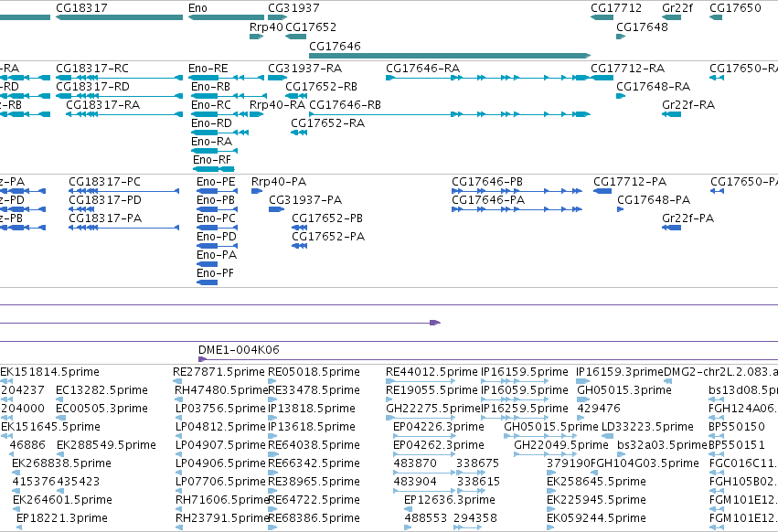Click transcript Eno-RA
This screenshot has width=778, height=532.
[x=211, y=142]
